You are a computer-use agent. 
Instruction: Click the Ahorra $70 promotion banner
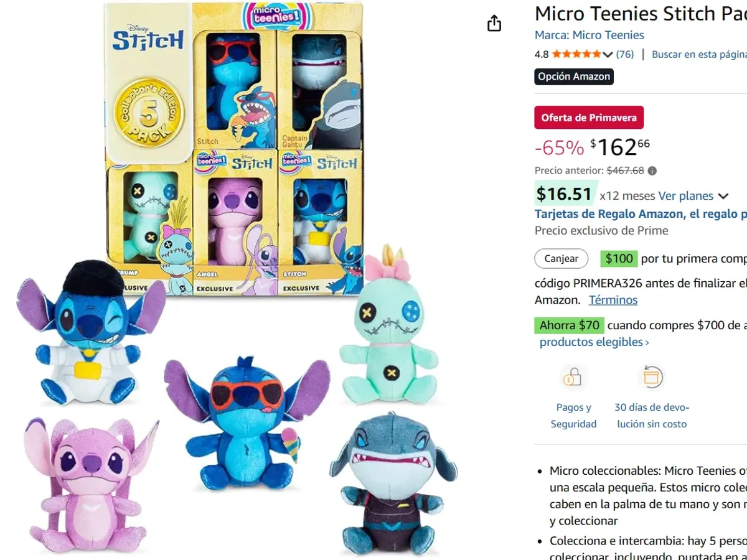(569, 325)
